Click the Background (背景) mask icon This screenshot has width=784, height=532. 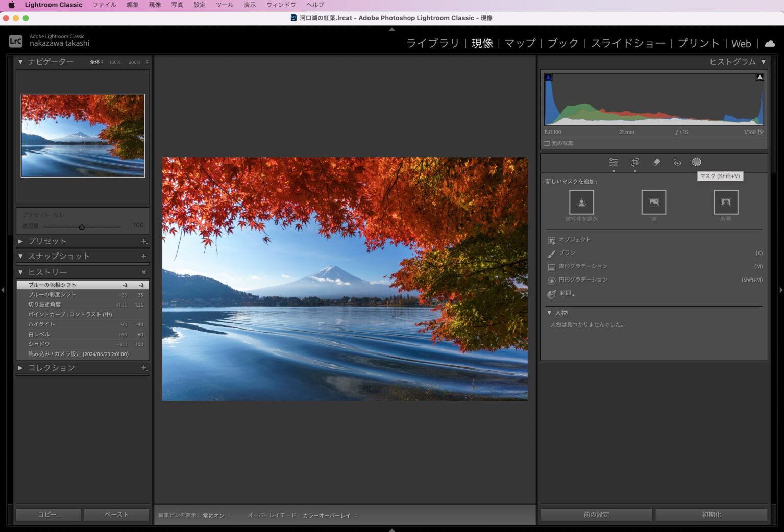click(x=726, y=202)
